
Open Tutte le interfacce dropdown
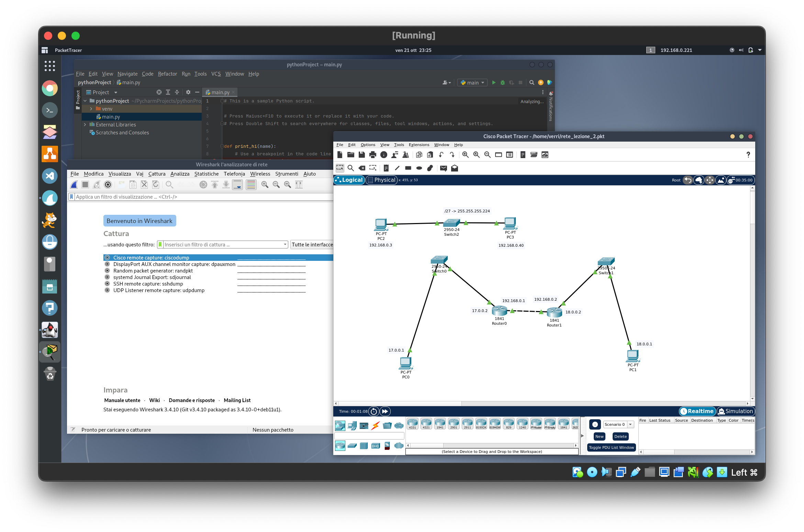point(312,245)
